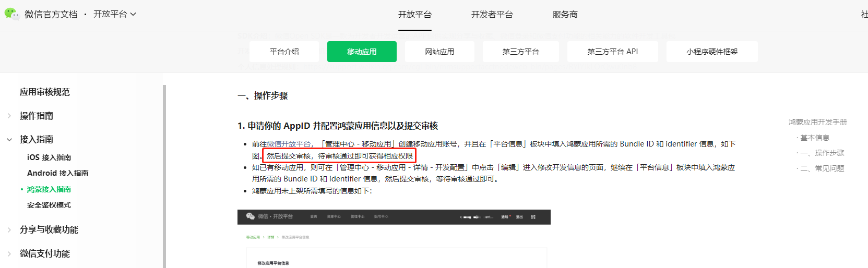Click the text 鸿蒙应用未上架所需填写的信息如下

tap(312, 191)
